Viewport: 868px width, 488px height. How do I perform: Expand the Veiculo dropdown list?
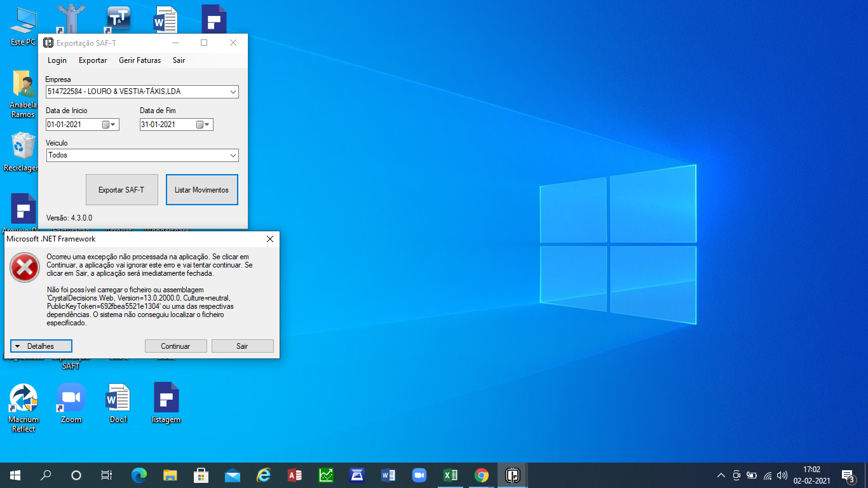click(x=233, y=156)
